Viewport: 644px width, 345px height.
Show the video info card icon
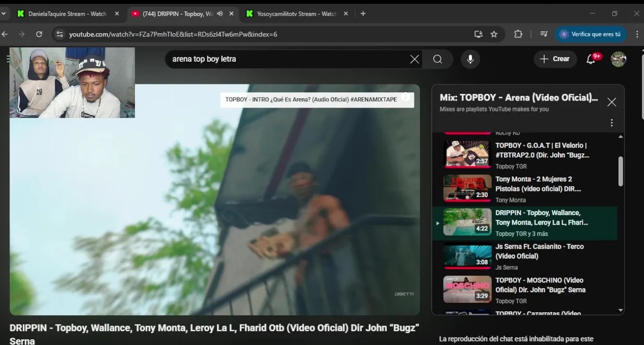click(x=406, y=97)
